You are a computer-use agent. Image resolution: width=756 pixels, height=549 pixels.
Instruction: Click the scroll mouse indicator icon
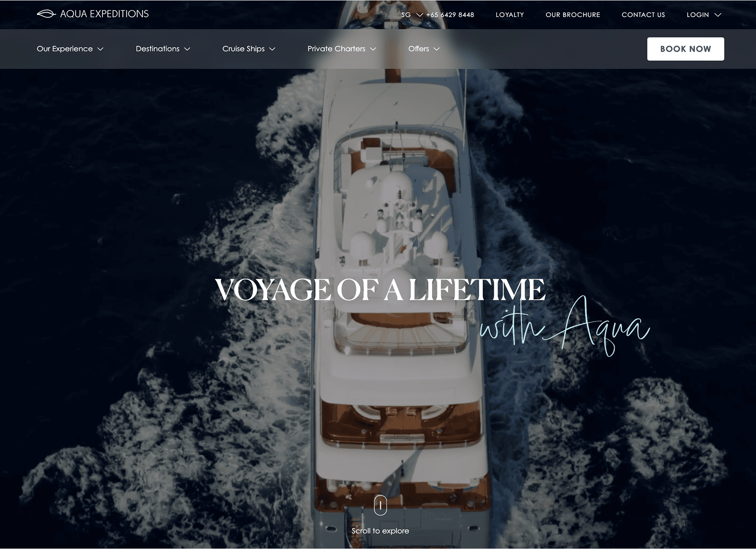pyautogui.click(x=380, y=505)
